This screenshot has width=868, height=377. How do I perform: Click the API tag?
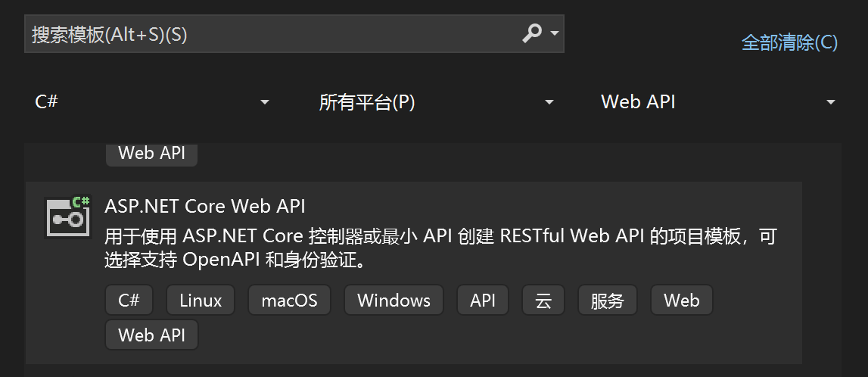point(483,300)
